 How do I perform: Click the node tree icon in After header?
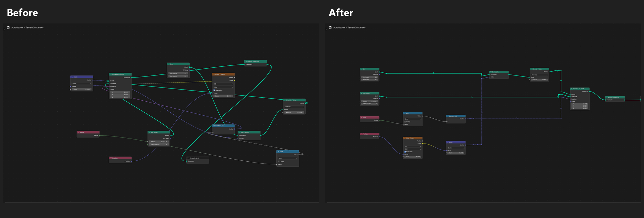point(330,28)
